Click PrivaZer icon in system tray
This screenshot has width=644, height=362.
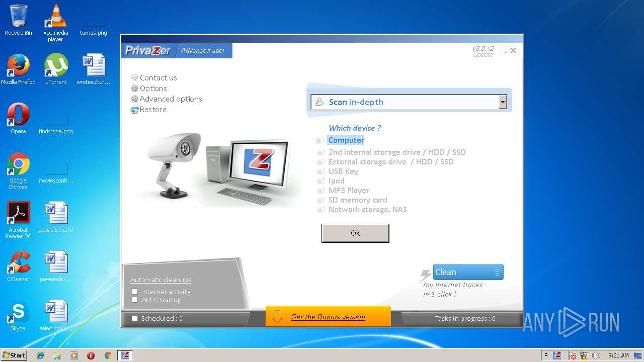pos(557,355)
